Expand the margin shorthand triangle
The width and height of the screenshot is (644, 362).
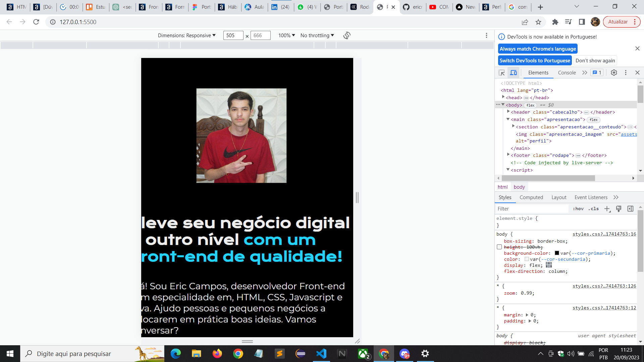click(527, 315)
